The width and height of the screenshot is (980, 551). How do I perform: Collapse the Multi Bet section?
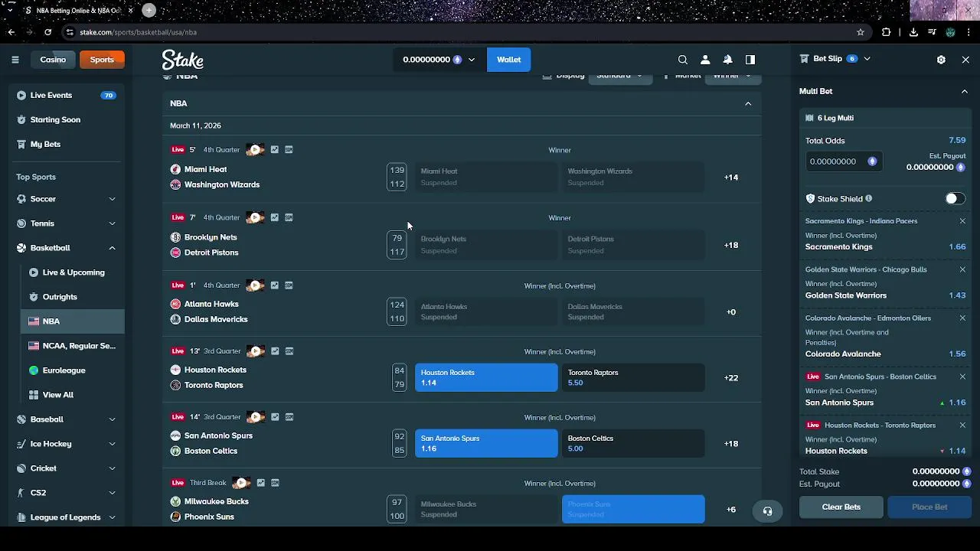pyautogui.click(x=964, y=91)
